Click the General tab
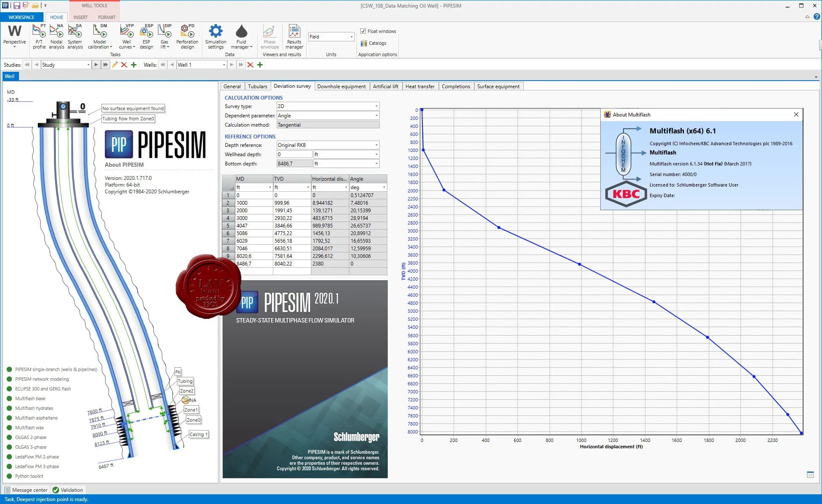This screenshot has height=504, width=822. tap(232, 86)
